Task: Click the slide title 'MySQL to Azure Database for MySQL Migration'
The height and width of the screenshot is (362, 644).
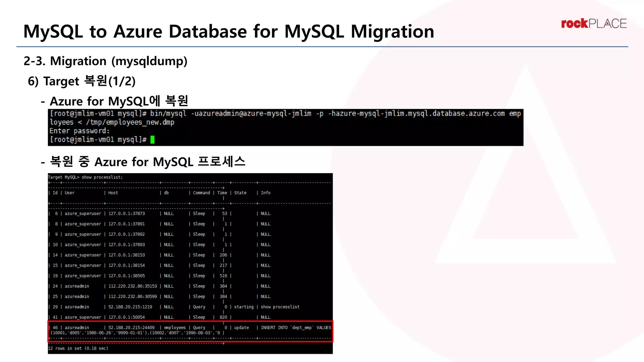Action: 229,31
